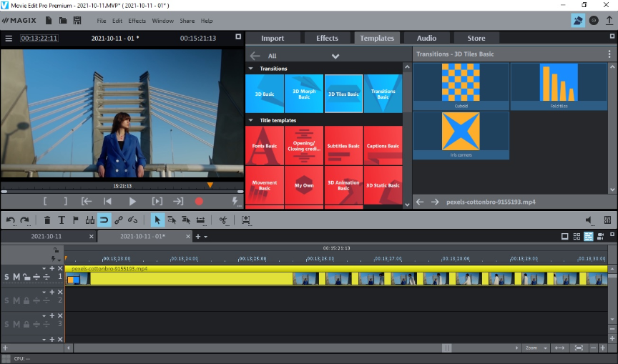The height and width of the screenshot is (364, 618).
Task: Click the speaker volume icon in toolbar
Action: [x=589, y=220]
